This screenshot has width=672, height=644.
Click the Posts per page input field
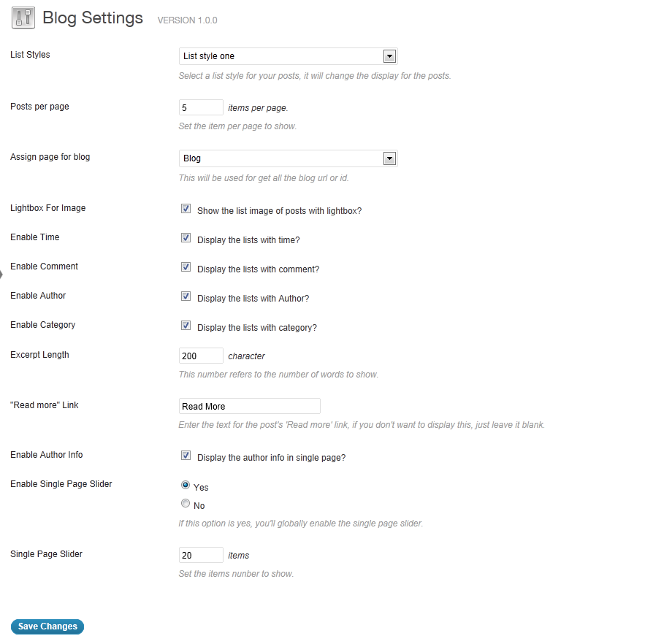point(201,107)
